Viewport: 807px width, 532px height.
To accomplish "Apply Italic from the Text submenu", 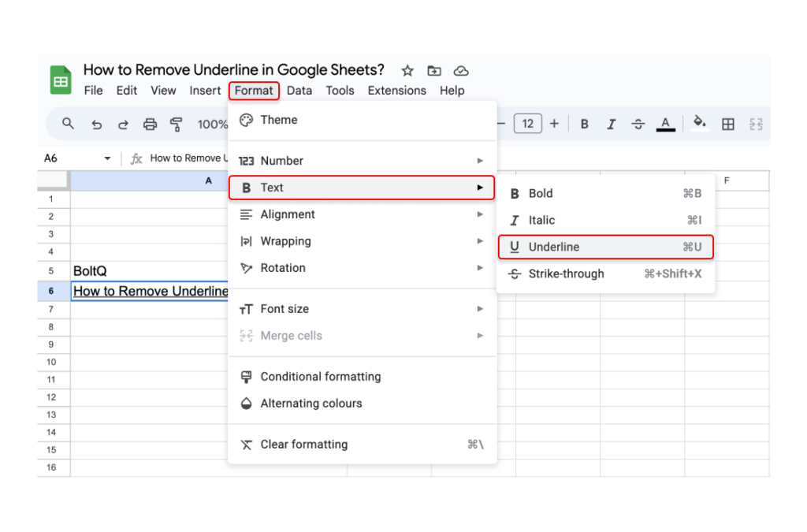I will coord(606,220).
